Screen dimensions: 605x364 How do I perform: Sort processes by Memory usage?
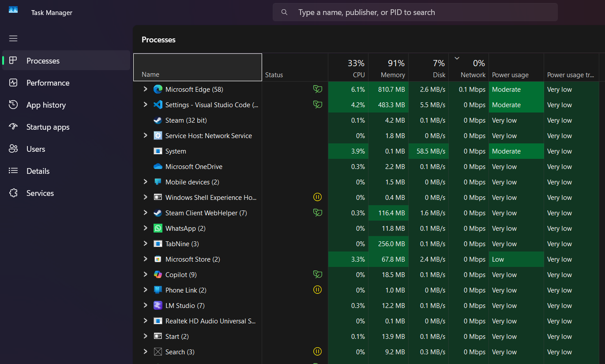[x=388, y=68]
